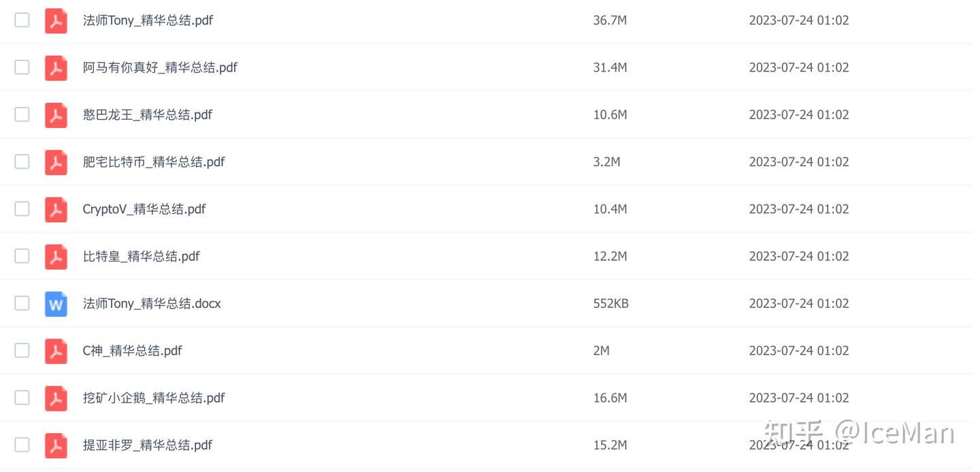Tick the checkbox for 法师Tony_精华总结.pdf

click(22, 20)
